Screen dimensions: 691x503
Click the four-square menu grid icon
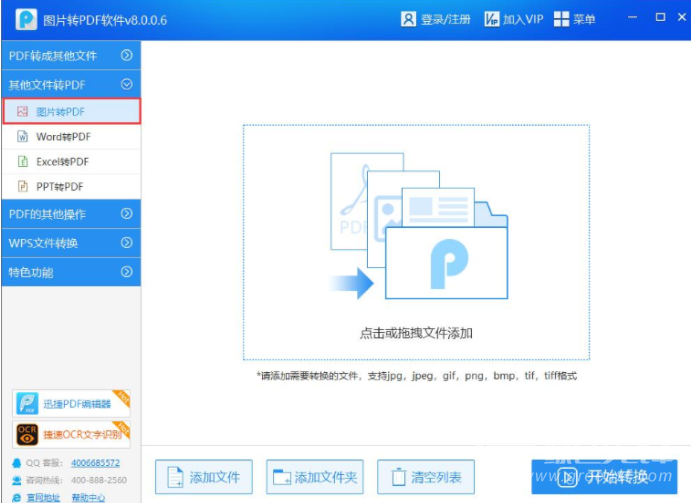tap(561, 19)
